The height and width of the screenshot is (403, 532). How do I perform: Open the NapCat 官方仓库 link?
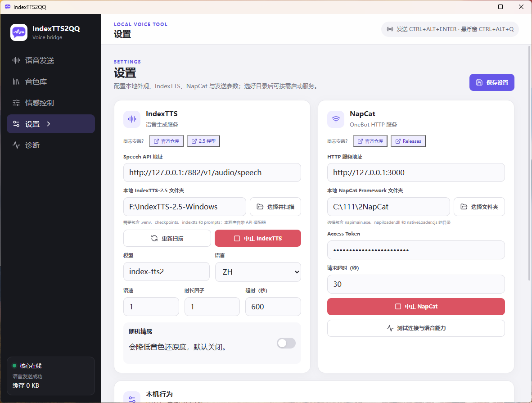tap(370, 141)
